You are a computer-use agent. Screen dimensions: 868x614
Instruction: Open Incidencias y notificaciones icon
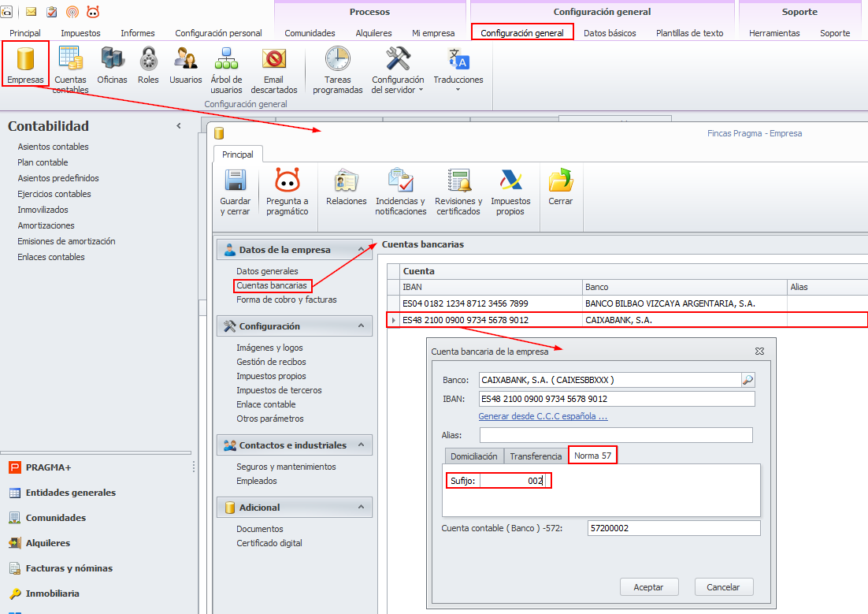click(x=401, y=192)
